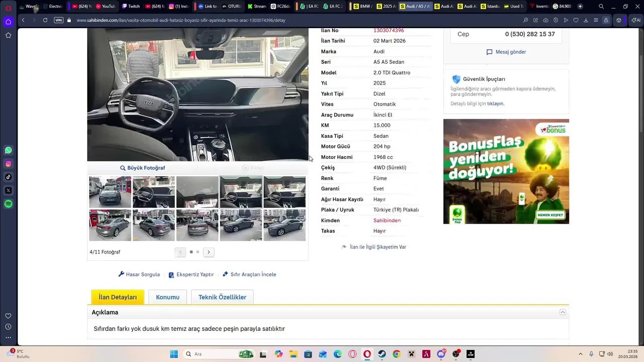Switch to the Teknik Özellikler tab
This screenshot has width=644, height=362.
(x=222, y=297)
